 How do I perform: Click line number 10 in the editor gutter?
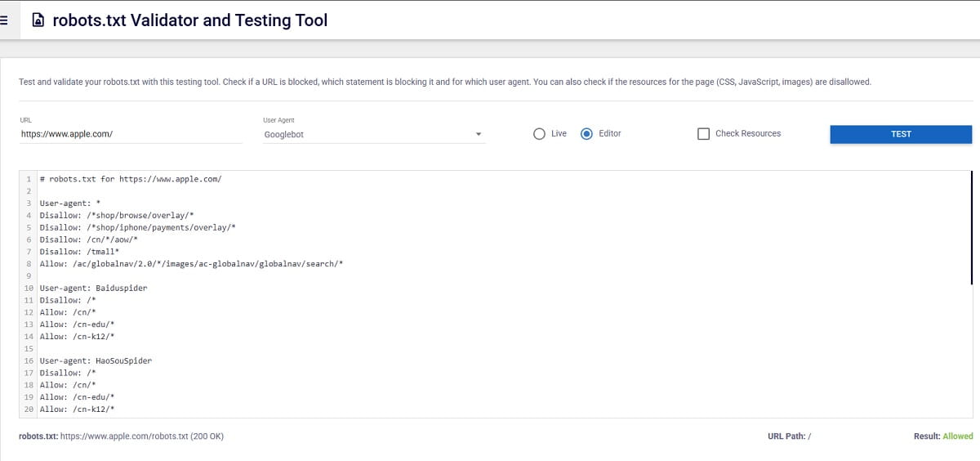point(29,289)
